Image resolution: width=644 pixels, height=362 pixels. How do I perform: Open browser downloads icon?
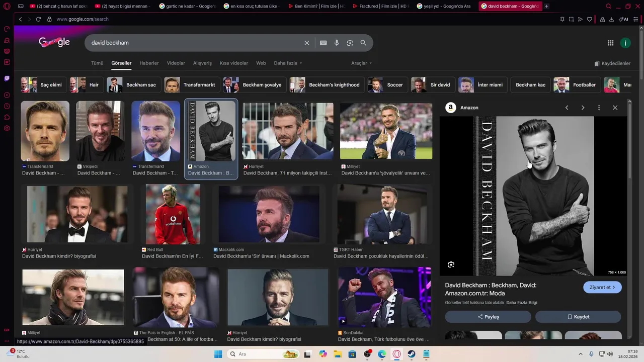click(612, 19)
